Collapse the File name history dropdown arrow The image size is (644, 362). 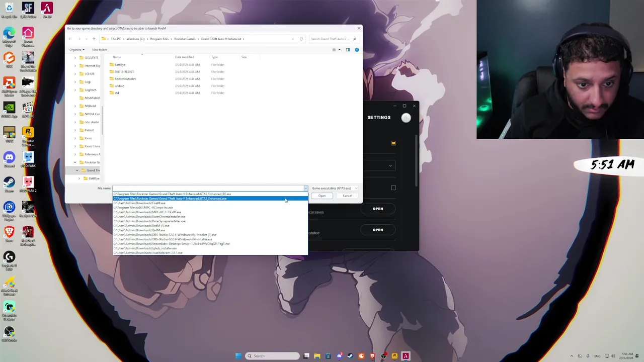tap(305, 188)
